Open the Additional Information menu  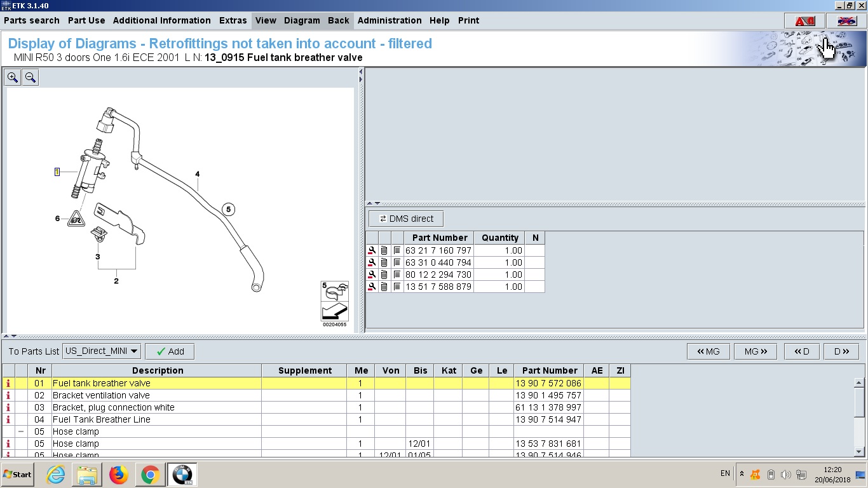pyautogui.click(x=161, y=20)
